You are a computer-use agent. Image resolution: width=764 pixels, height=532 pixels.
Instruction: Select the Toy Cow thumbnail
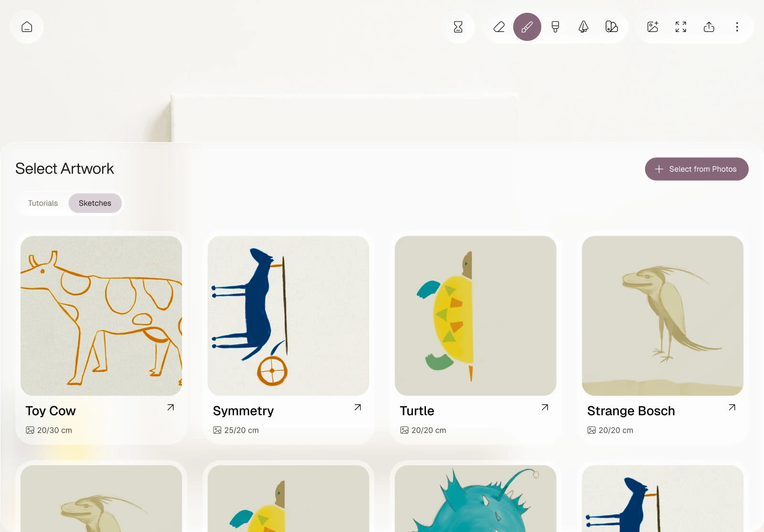click(101, 316)
